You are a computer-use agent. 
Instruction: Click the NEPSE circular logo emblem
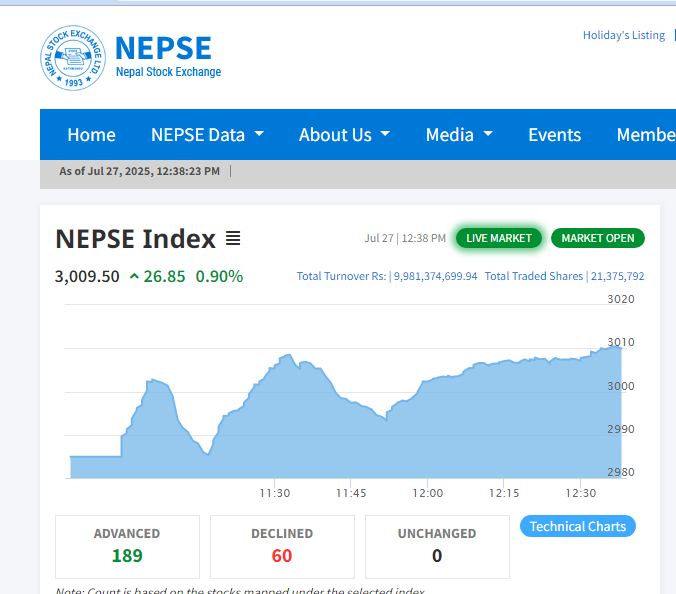pyautogui.click(x=72, y=57)
